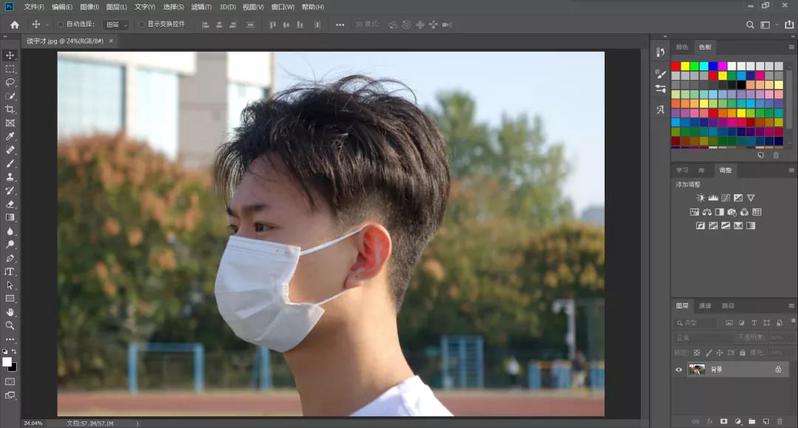Enable the 自动选择 (Auto-Select) checkbox
Image resolution: width=798 pixels, height=428 pixels.
[x=60, y=24]
